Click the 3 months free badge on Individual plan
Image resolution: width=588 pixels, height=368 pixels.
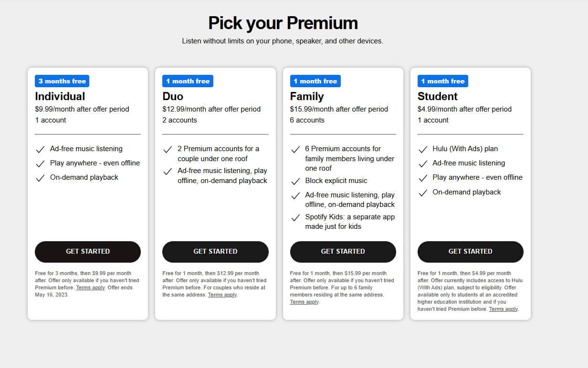click(62, 81)
